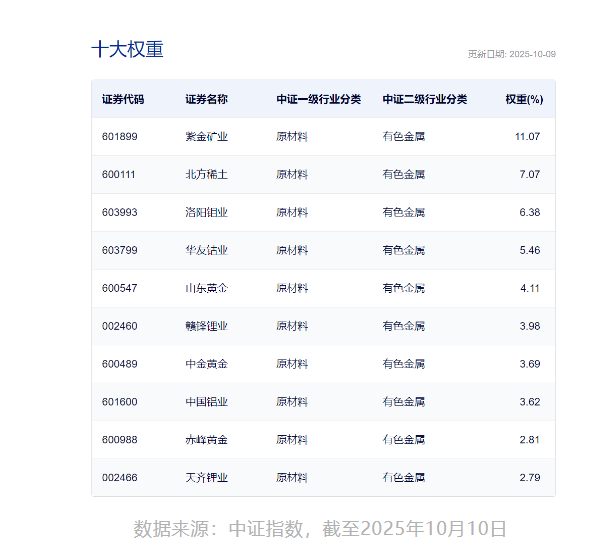Image resolution: width=602 pixels, height=558 pixels.
Task: Click security code 603799
Action: point(120,250)
